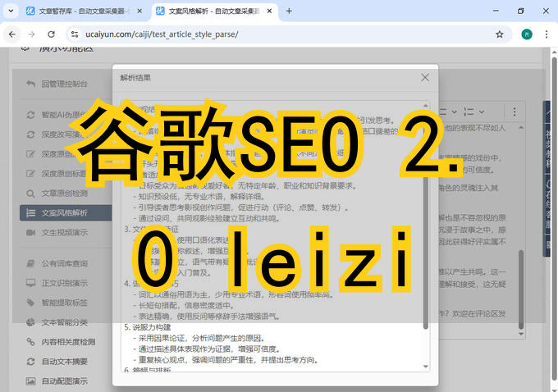Screen dimensions: 558x392
Task: Click the dialog scroll-down arrow
Action: 426,367
